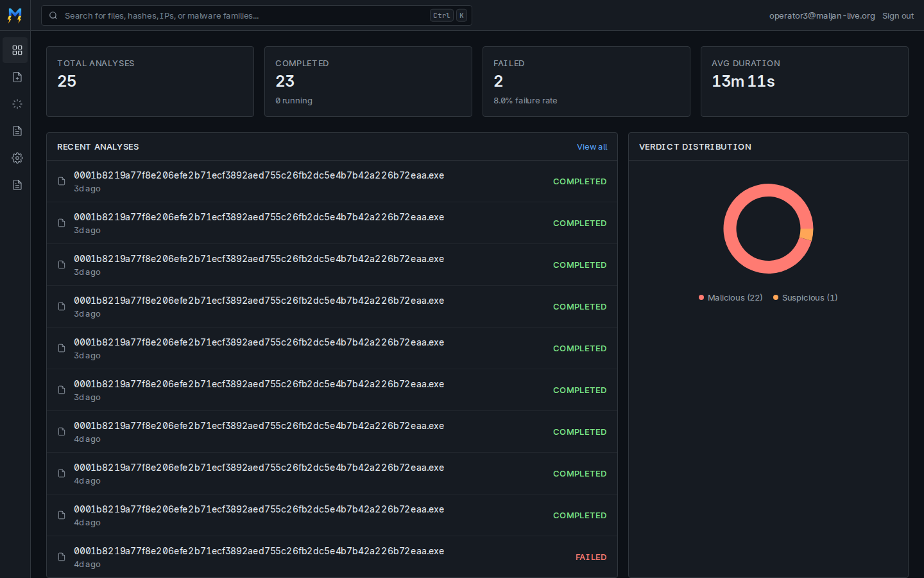Open the Failed stat card
Image resolution: width=924 pixels, height=578 pixels.
click(586, 82)
